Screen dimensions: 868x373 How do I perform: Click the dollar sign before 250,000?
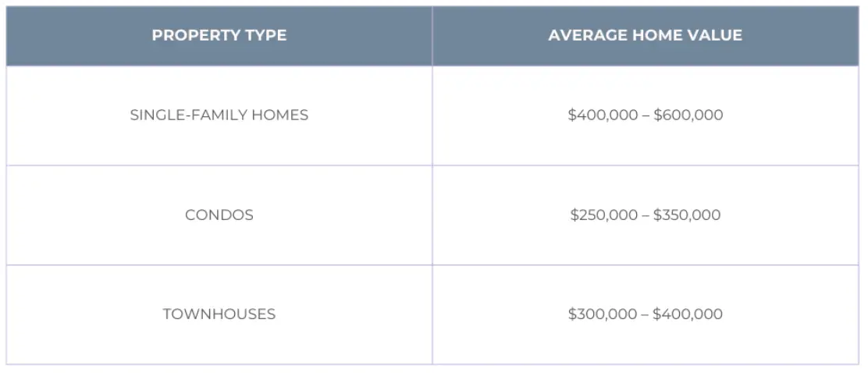pyautogui.click(x=574, y=215)
